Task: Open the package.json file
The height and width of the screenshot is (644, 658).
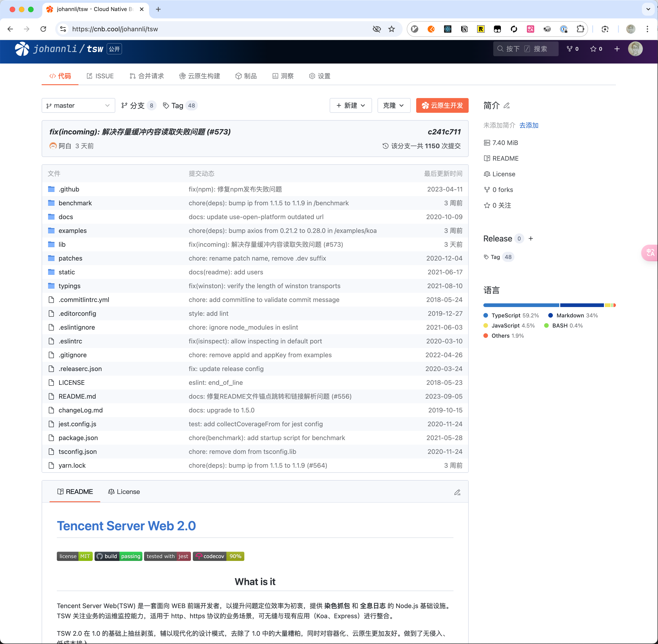Action: pyautogui.click(x=78, y=438)
